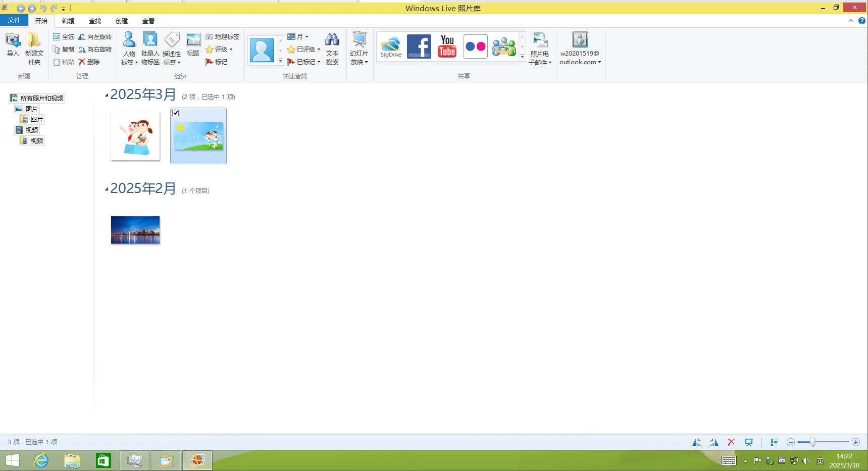The width and height of the screenshot is (868, 471).
Task: Switch to the Edit (编辑) tab
Action: (68, 21)
